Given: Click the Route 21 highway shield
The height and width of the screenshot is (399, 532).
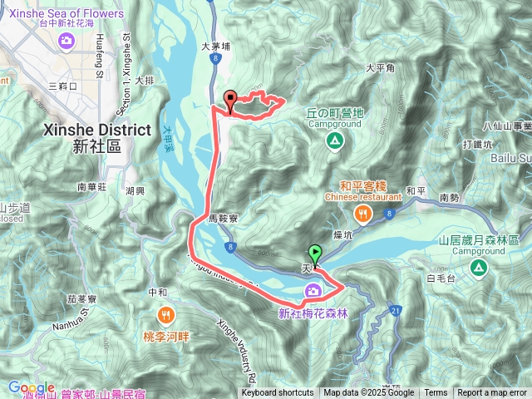Looking at the screenshot, I should 396,311.
